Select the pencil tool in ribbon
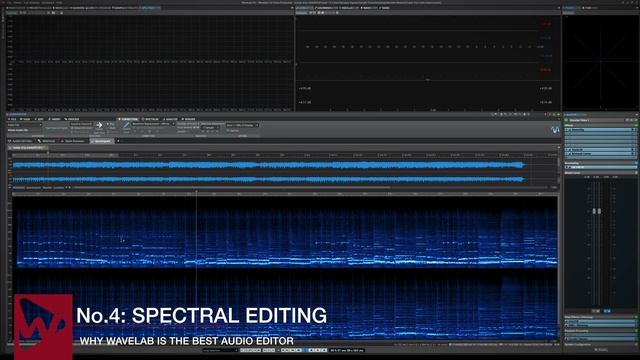Screen dimensions: 640x360 pos(126,126)
